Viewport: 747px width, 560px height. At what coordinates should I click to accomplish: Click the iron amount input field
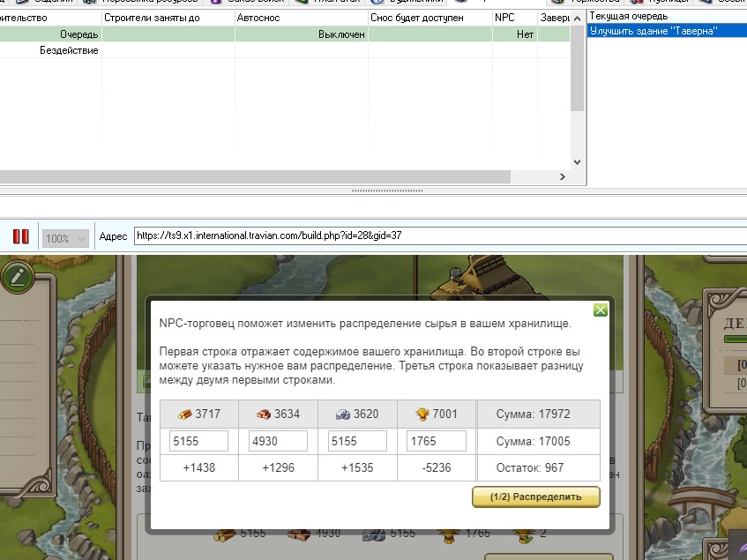pyautogui.click(x=357, y=441)
